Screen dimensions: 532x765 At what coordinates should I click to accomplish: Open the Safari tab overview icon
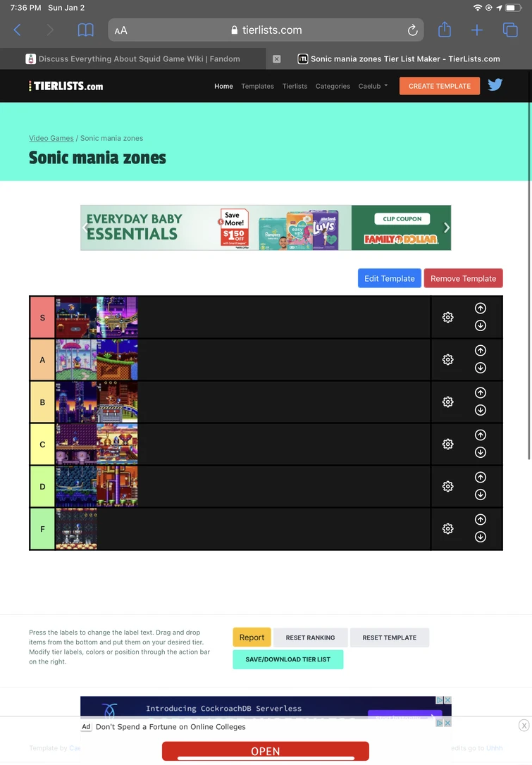pyautogui.click(x=509, y=30)
